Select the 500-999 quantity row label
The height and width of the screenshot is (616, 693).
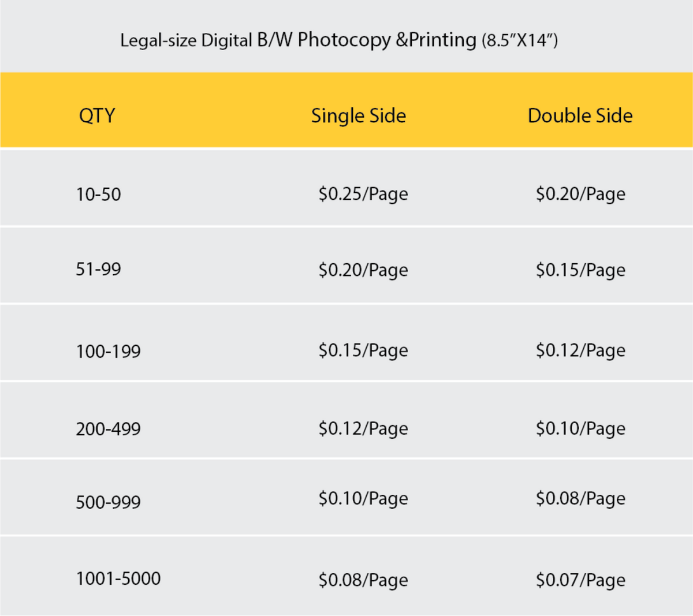coord(108,502)
